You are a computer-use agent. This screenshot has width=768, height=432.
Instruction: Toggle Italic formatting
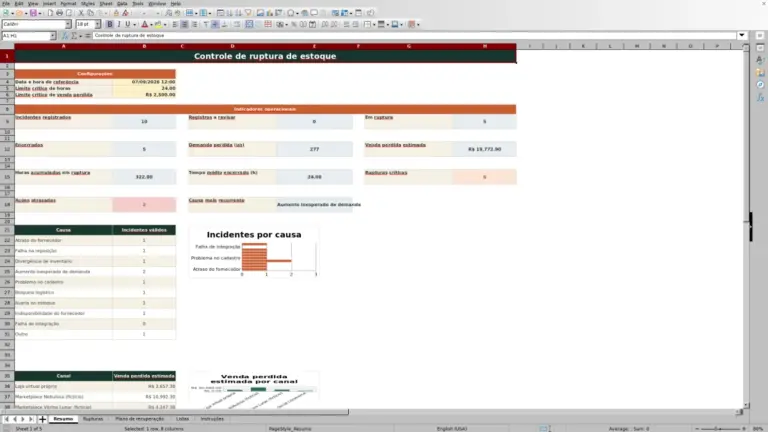coord(119,24)
